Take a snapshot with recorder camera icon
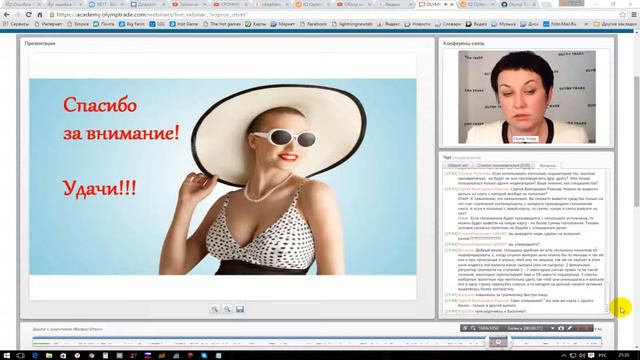640x360 pixels. tap(561, 328)
